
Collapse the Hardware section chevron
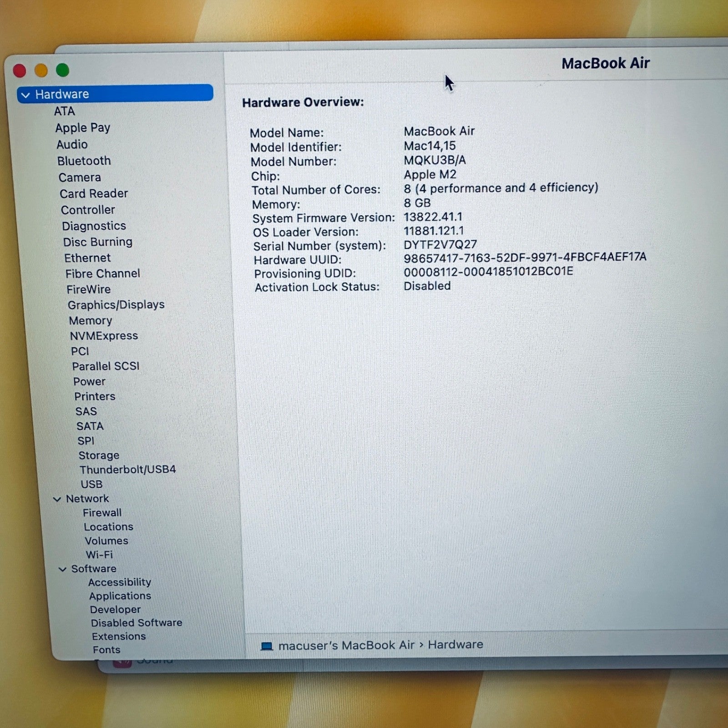coord(25,94)
